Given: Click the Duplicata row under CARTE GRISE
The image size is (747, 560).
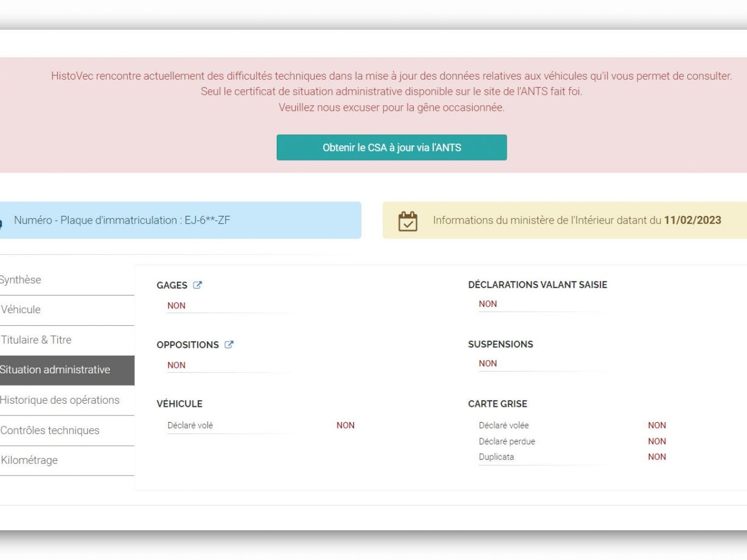Looking at the screenshot, I should point(496,457).
